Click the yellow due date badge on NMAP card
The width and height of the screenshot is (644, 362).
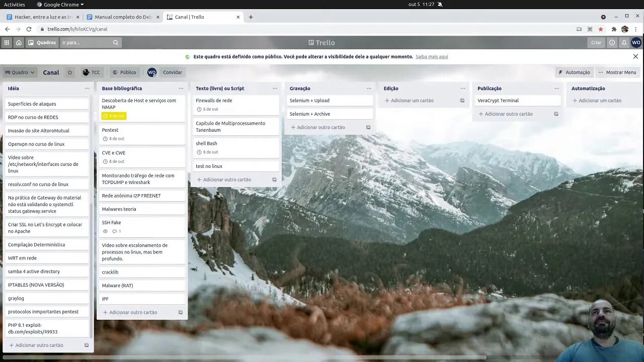[x=114, y=116]
